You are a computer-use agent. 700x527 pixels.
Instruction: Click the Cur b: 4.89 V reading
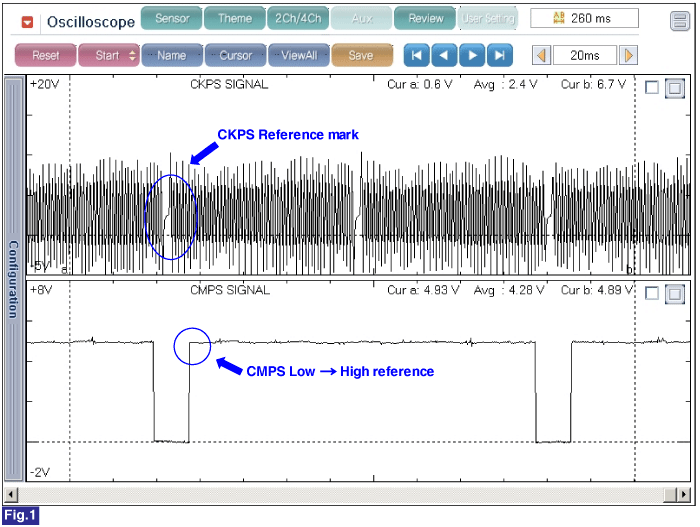point(597,290)
